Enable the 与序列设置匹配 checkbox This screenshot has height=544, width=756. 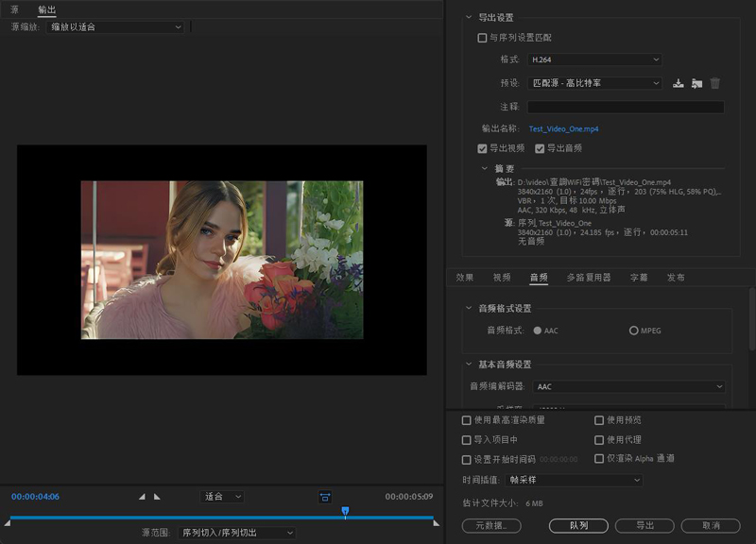pos(483,38)
